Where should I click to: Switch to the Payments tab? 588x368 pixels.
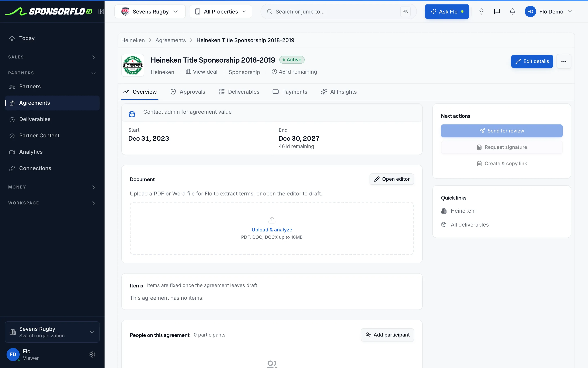click(290, 92)
